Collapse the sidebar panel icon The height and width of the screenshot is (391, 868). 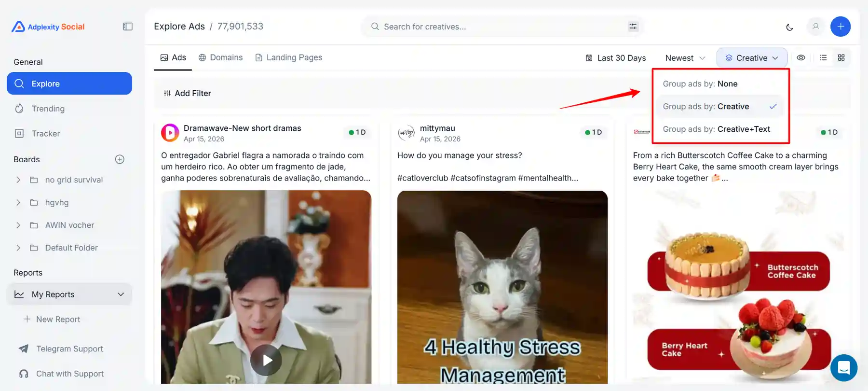coord(128,27)
